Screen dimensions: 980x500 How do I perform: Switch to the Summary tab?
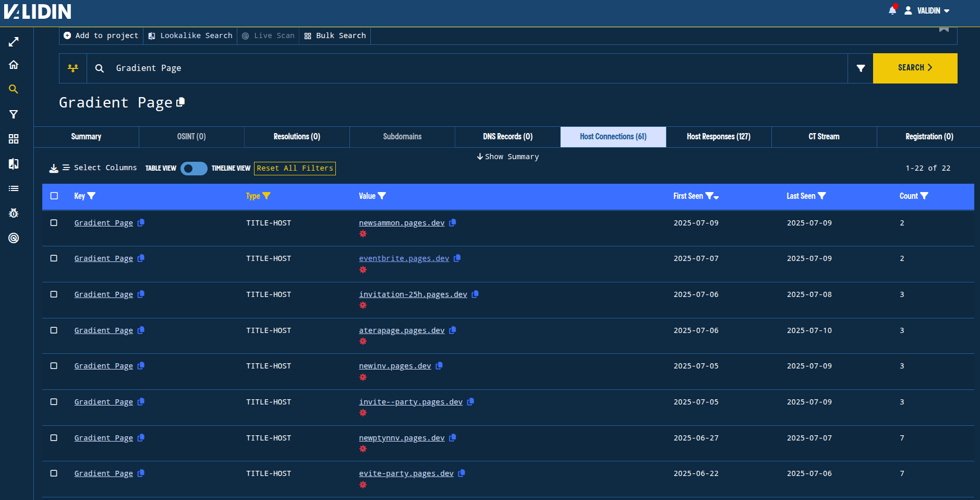(x=86, y=137)
